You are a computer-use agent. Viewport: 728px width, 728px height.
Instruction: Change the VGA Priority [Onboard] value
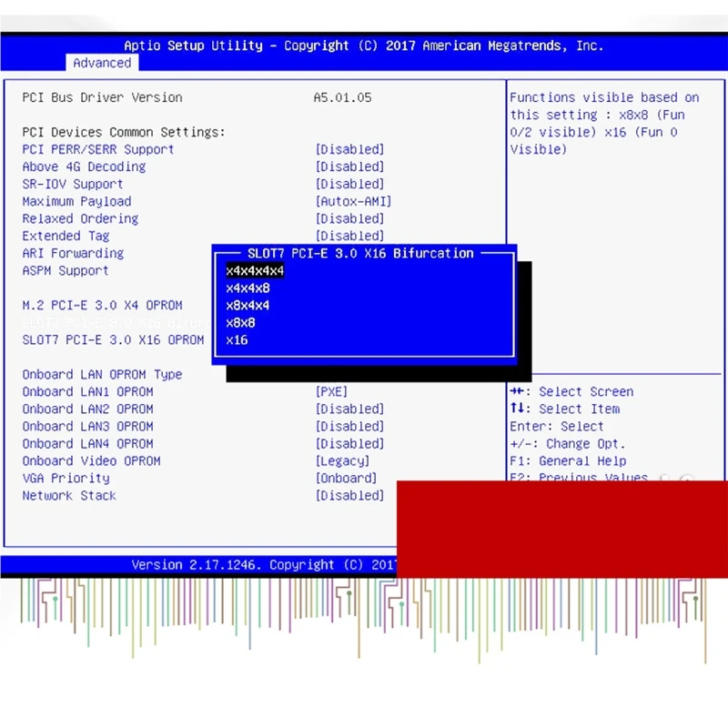coord(347,479)
